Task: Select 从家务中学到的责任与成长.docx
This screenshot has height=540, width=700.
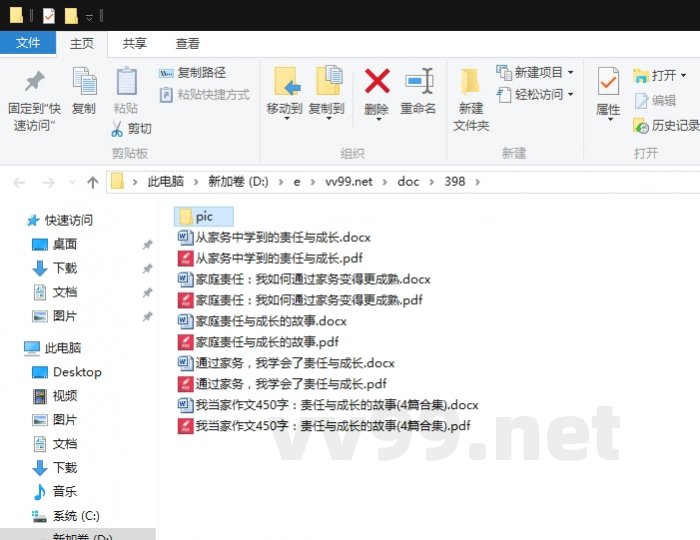Action: (x=275, y=237)
